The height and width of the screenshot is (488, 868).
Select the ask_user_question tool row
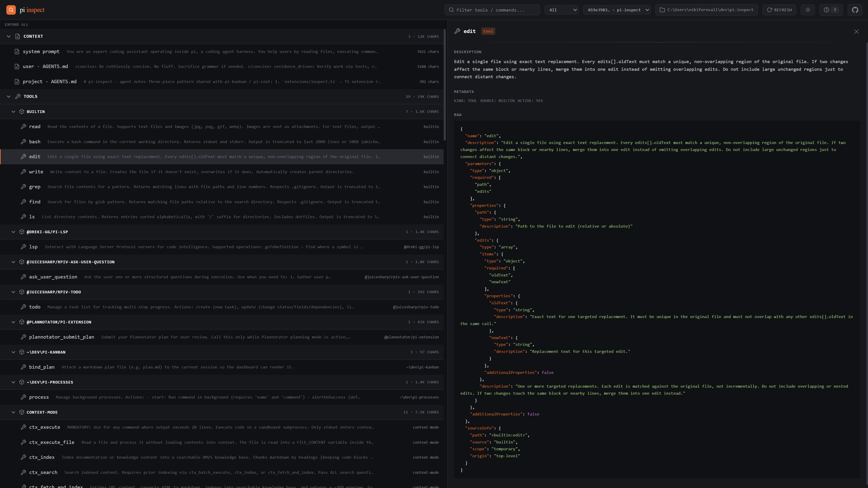(x=222, y=277)
